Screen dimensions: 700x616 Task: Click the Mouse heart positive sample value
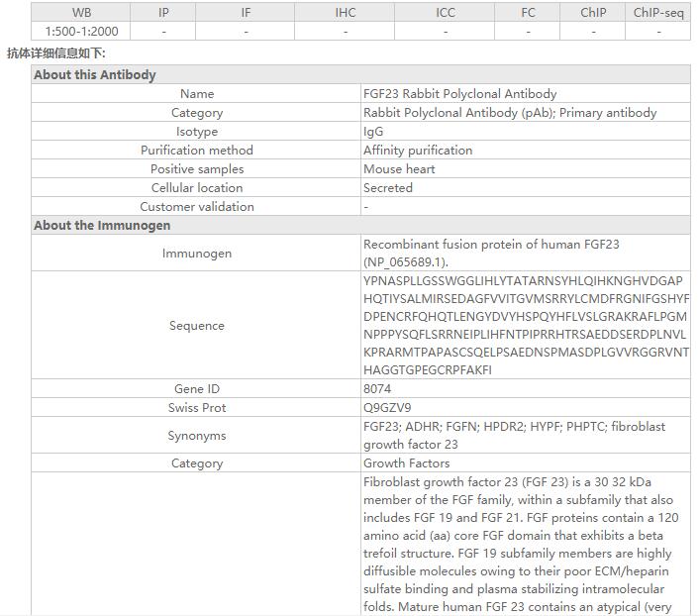coord(399,169)
